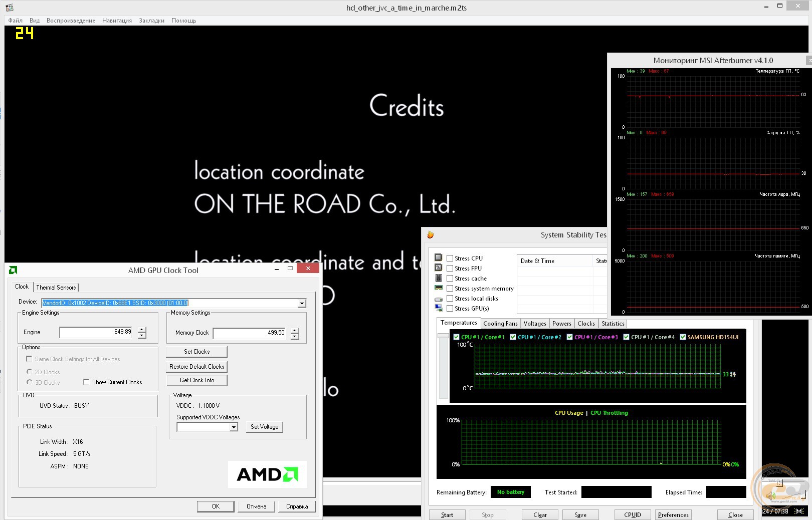
Task: Increase Engine clock with the up arrow
Action: (142, 330)
